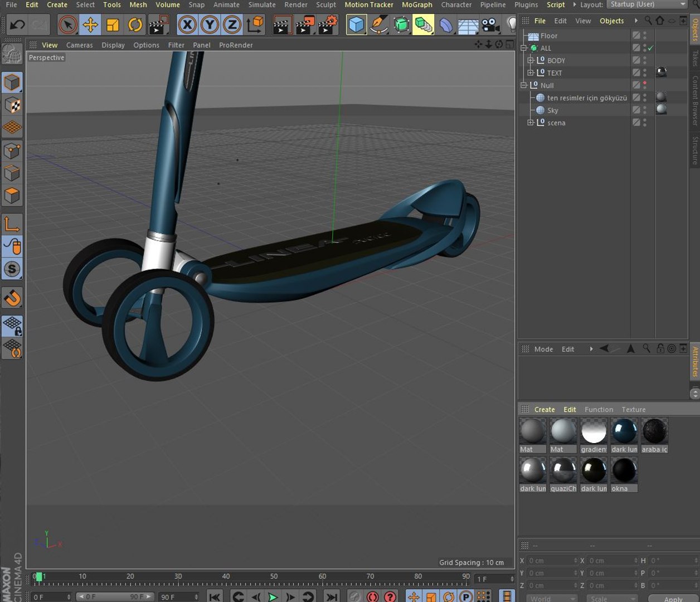
Task: Render the active view
Action: 283,25
